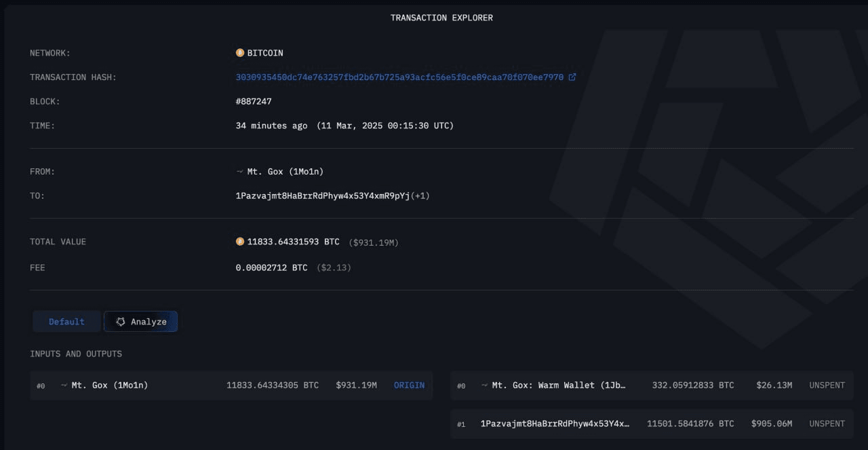Open the Mt. Gox (1Mo1n) sender link
Viewport: 868px width, 450px height.
click(285, 172)
